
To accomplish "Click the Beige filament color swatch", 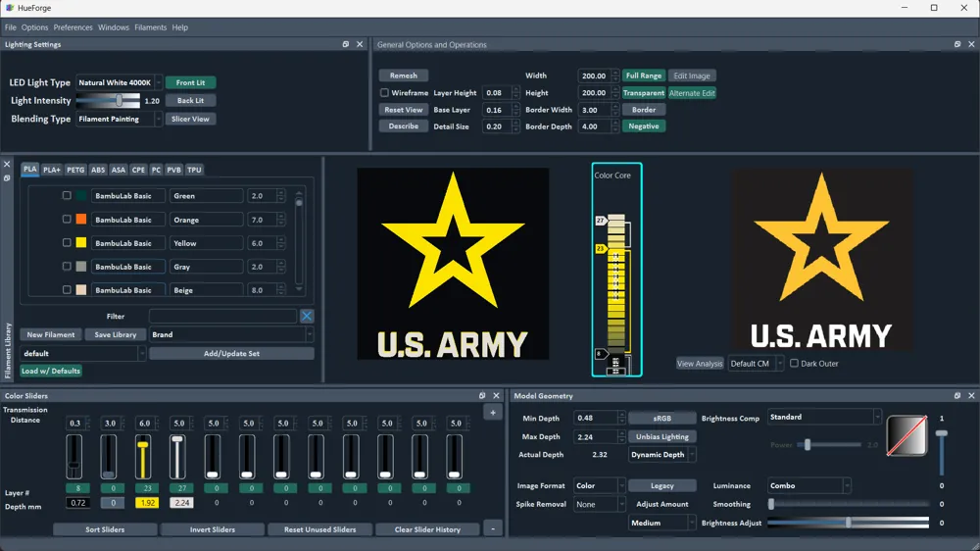I will pos(81,290).
